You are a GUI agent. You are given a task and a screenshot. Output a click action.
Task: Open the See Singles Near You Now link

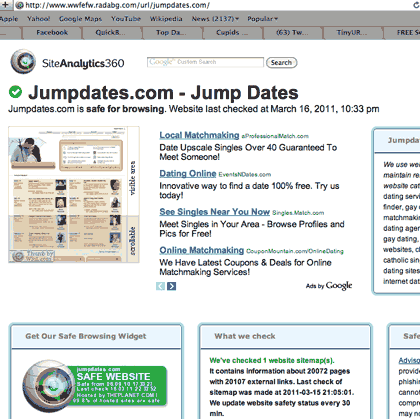[x=214, y=212]
